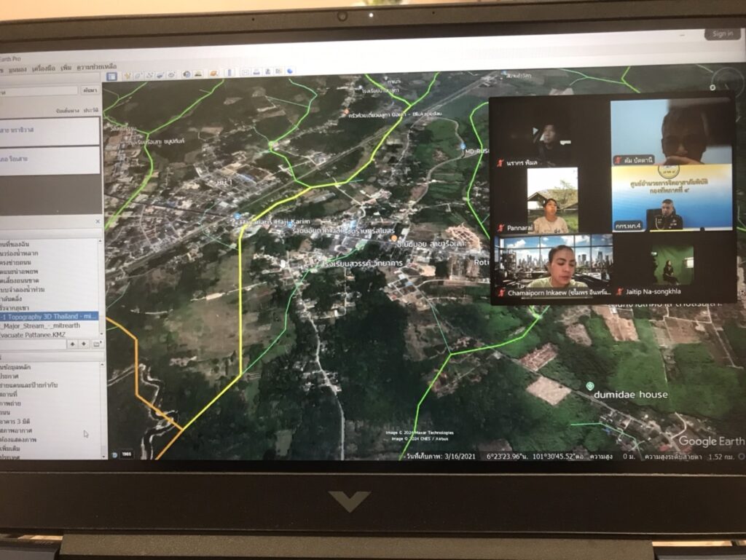Click the ประวัติ (History) link under search
This screenshot has height=560, width=746.
coord(91,110)
